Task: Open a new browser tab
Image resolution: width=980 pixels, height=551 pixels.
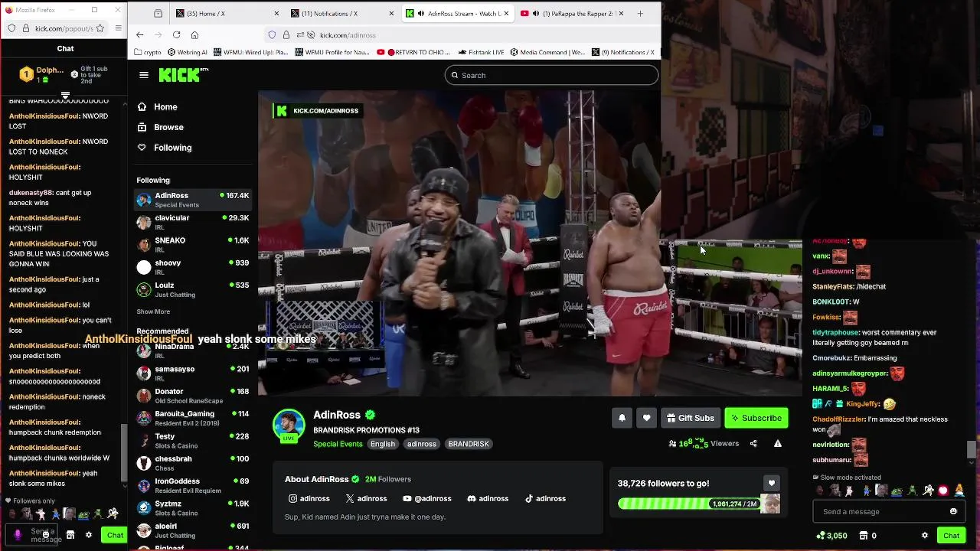Action: (640, 13)
